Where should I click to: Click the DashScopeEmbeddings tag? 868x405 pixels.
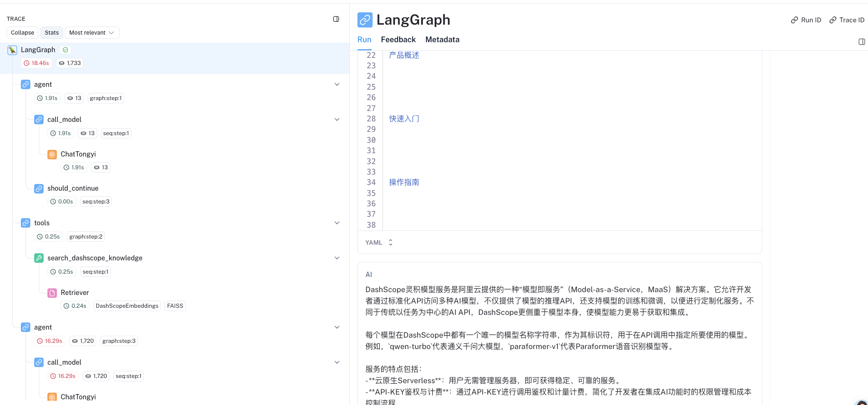[x=127, y=306]
